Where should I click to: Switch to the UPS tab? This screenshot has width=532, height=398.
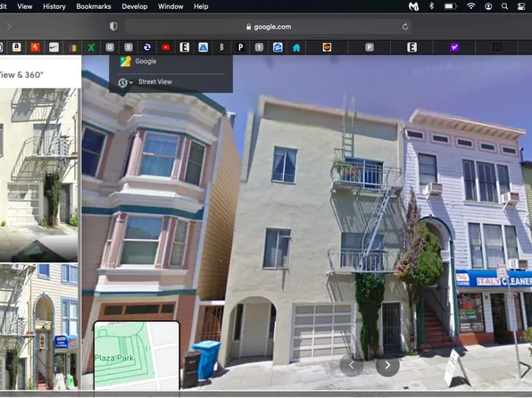pyautogui.click(x=327, y=47)
